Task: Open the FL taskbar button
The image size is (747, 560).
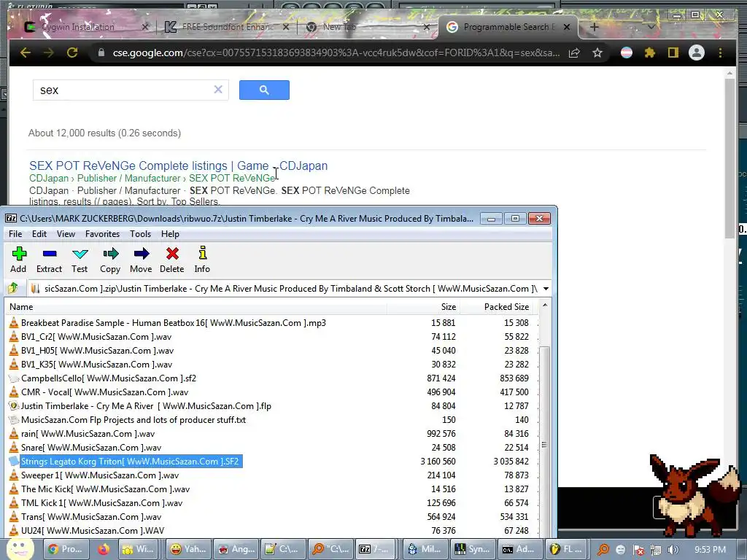Action: pos(566,549)
